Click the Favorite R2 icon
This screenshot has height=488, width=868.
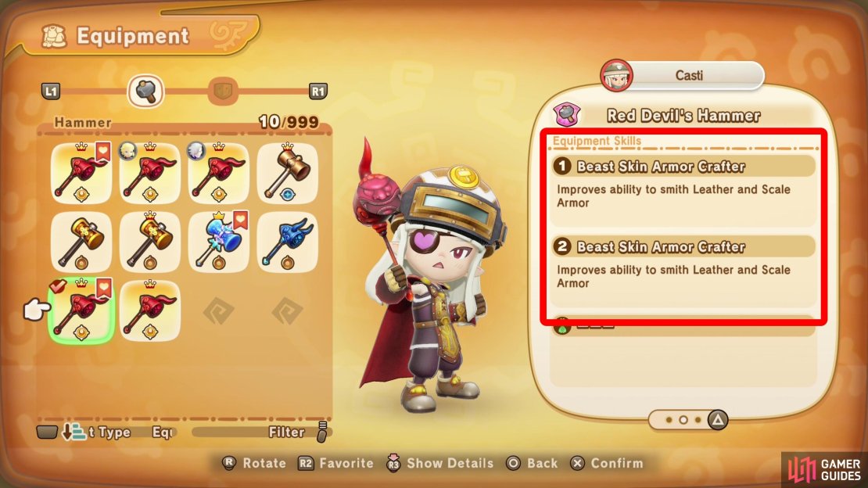(306, 463)
